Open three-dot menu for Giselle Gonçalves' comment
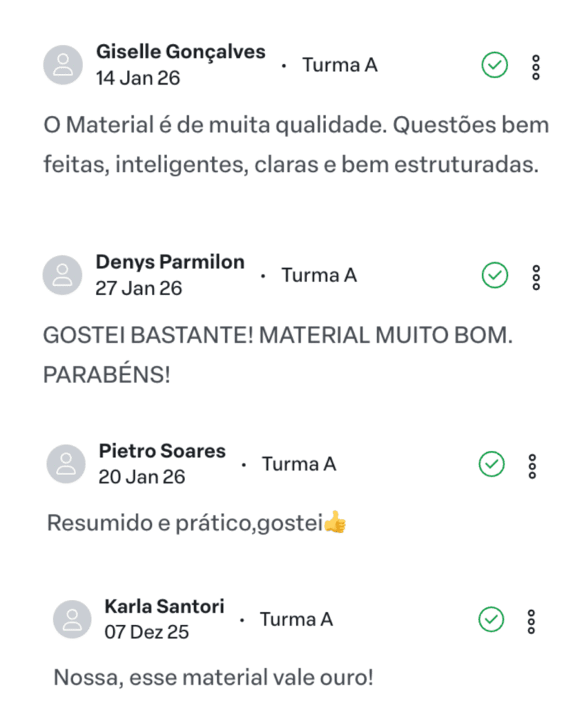This screenshot has width=582, height=728. (536, 68)
